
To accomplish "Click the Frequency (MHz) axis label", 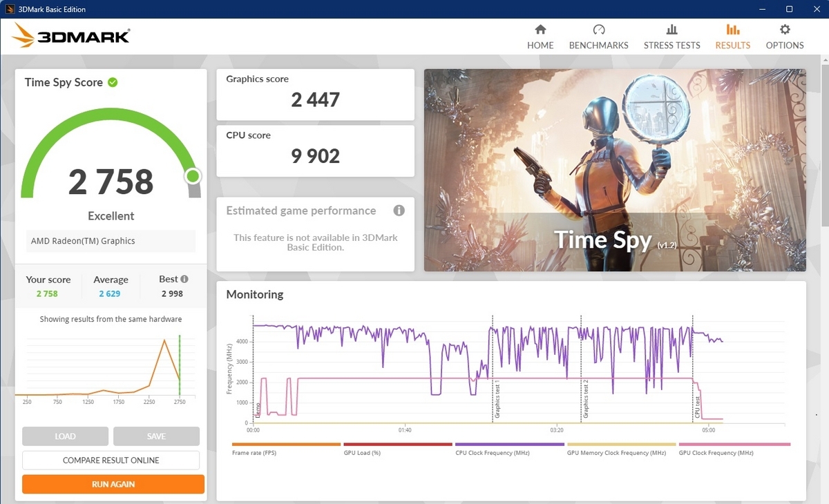I will (229, 369).
